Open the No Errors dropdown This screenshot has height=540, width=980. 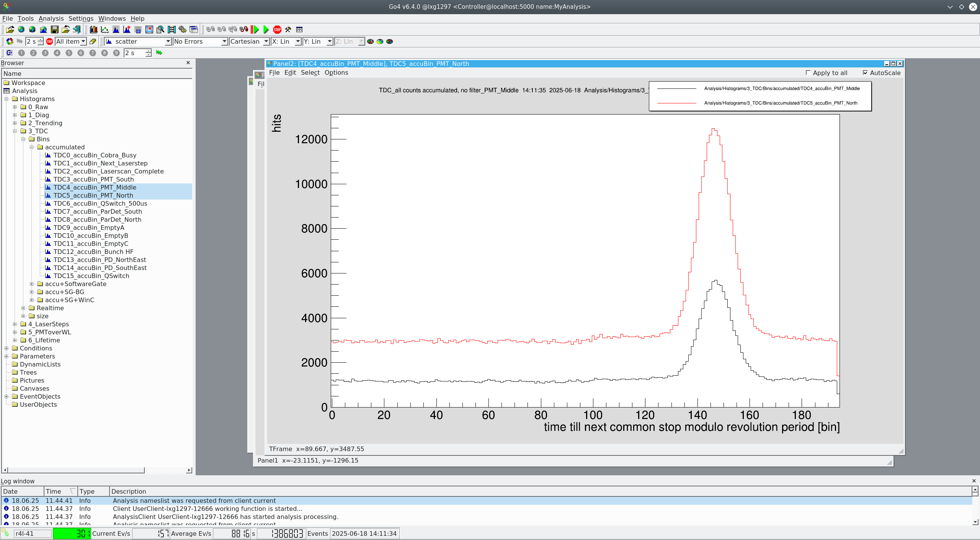click(200, 41)
